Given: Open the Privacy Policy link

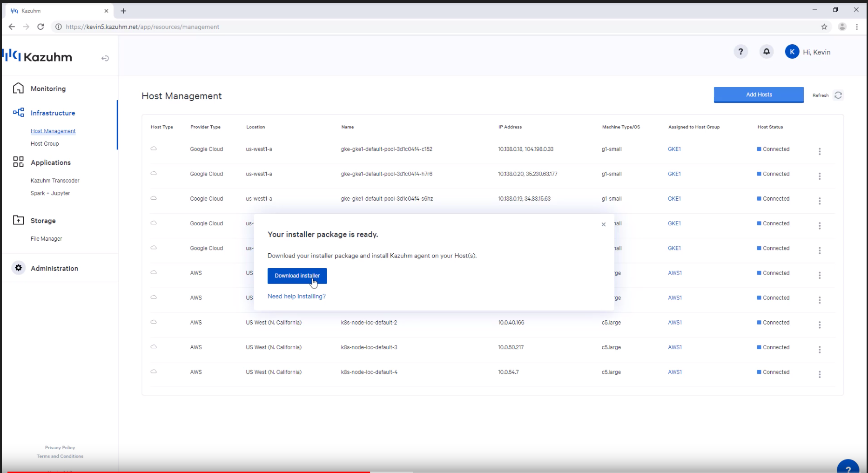Looking at the screenshot, I should pos(60,447).
